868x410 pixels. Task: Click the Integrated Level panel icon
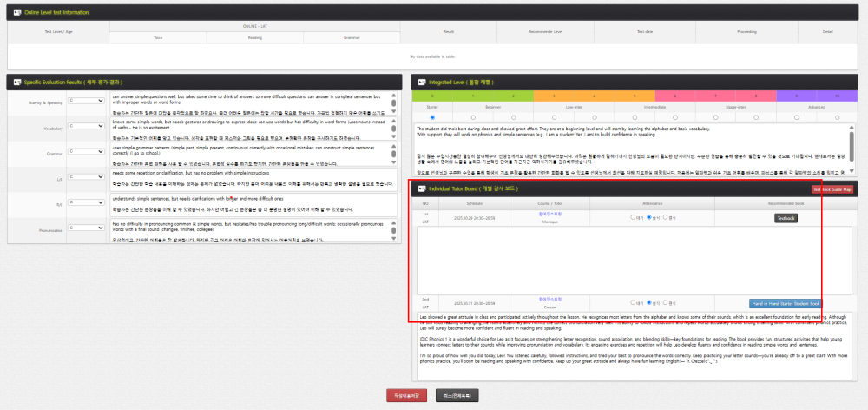coord(420,82)
